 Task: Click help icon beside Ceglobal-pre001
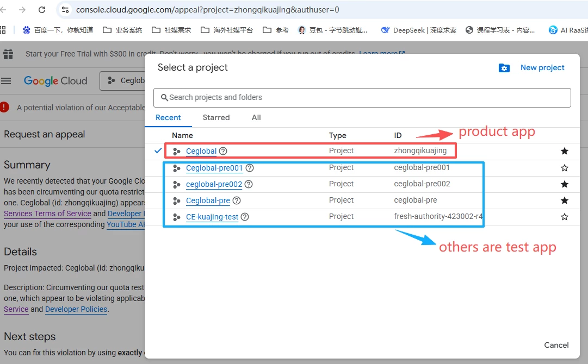coord(249,168)
